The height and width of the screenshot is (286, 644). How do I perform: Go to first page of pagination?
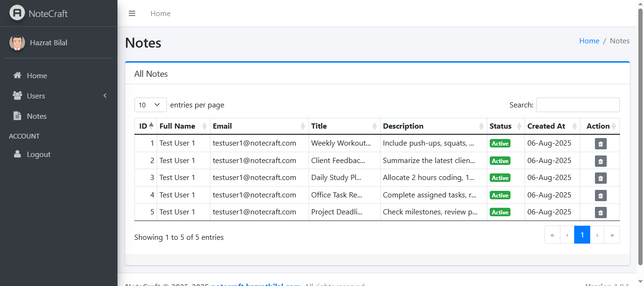point(552,235)
